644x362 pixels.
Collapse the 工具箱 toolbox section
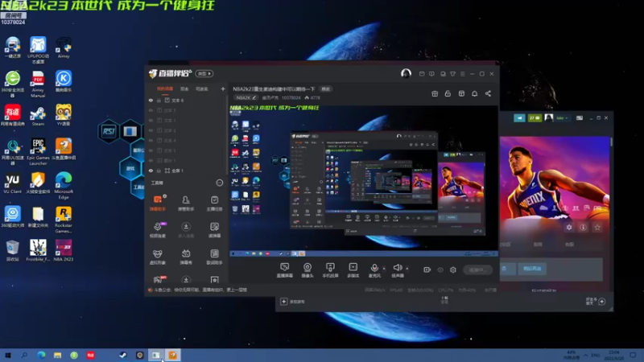pyautogui.click(x=219, y=183)
